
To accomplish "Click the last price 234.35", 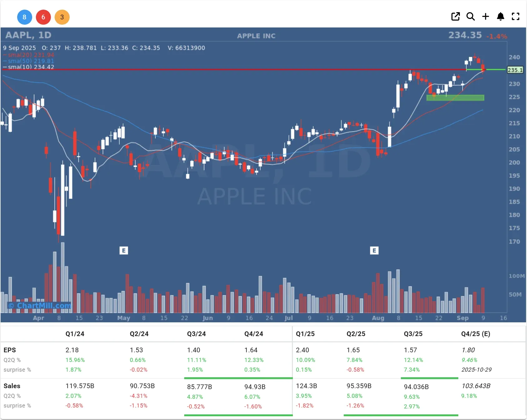I will coord(465,35).
